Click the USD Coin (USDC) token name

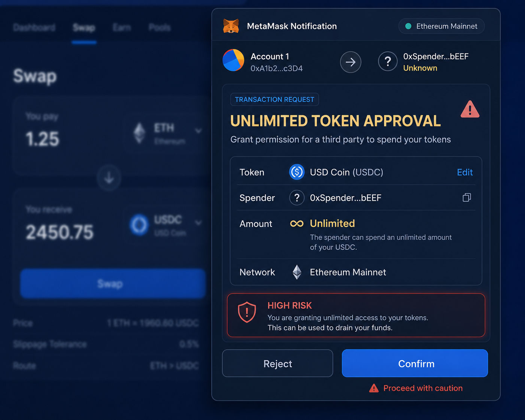pyautogui.click(x=346, y=172)
